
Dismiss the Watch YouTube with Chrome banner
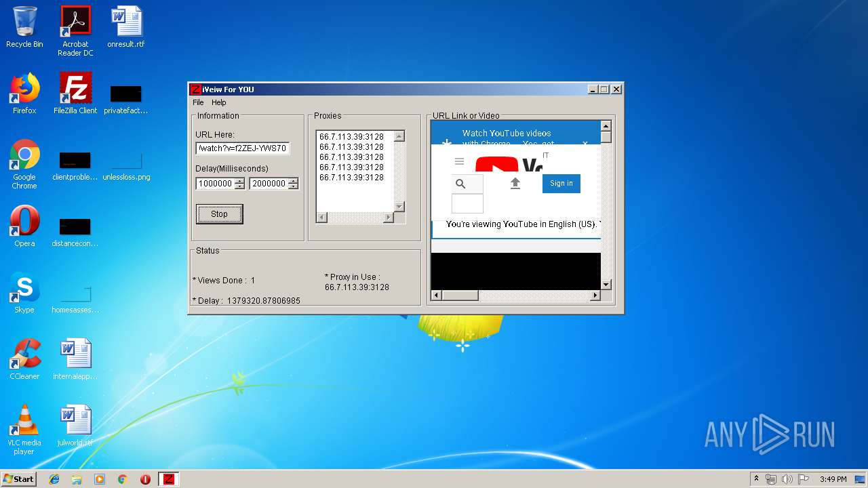pyautogui.click(x=585, y=144)
